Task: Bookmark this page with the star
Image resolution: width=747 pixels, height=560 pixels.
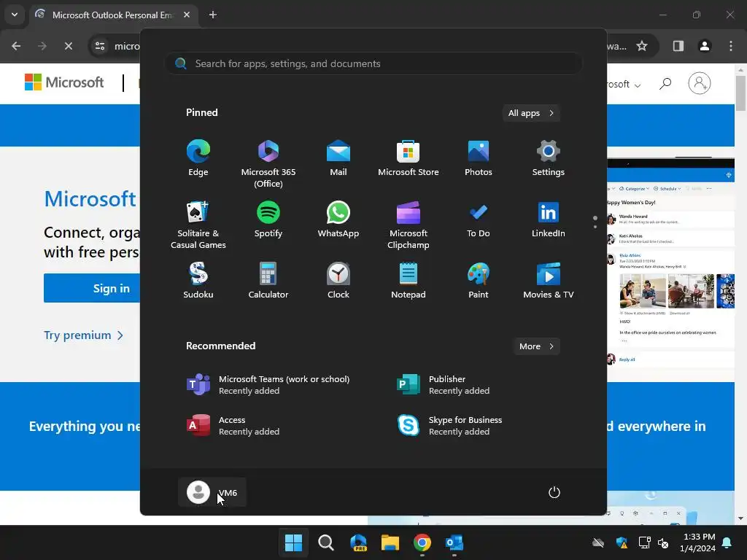Action: tap(642, 46)
